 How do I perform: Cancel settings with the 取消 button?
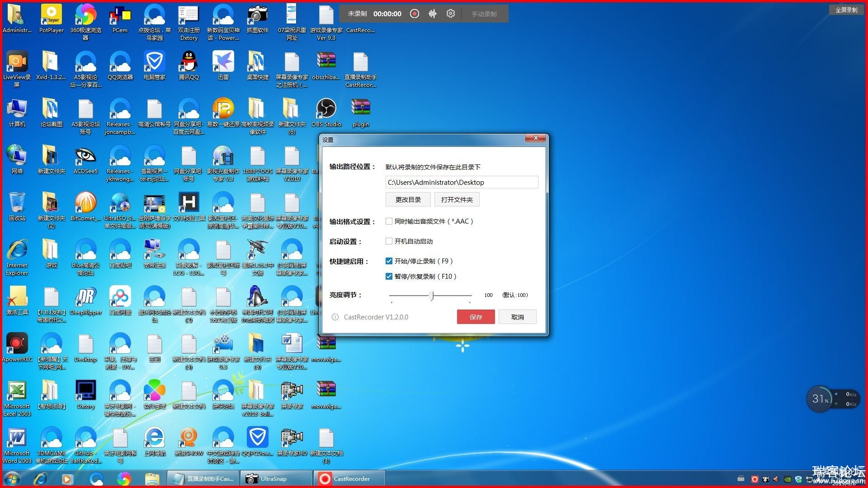click(x=517, y=317)
